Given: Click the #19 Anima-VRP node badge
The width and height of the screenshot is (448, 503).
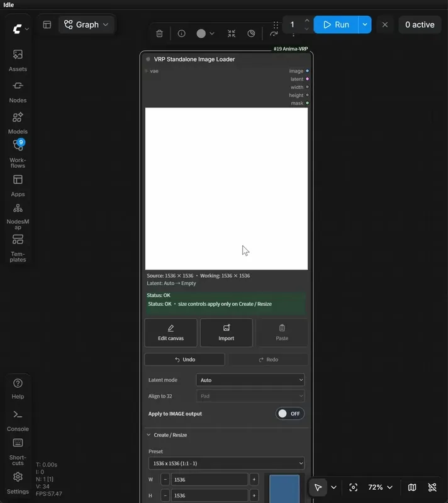Looking at the screenshot, I should click(291, 49).
